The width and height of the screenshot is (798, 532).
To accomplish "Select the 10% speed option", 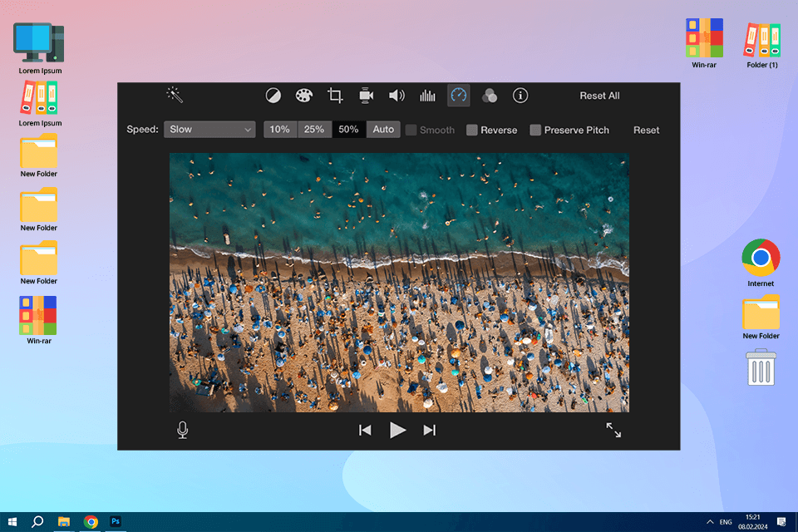I will 280,130.
